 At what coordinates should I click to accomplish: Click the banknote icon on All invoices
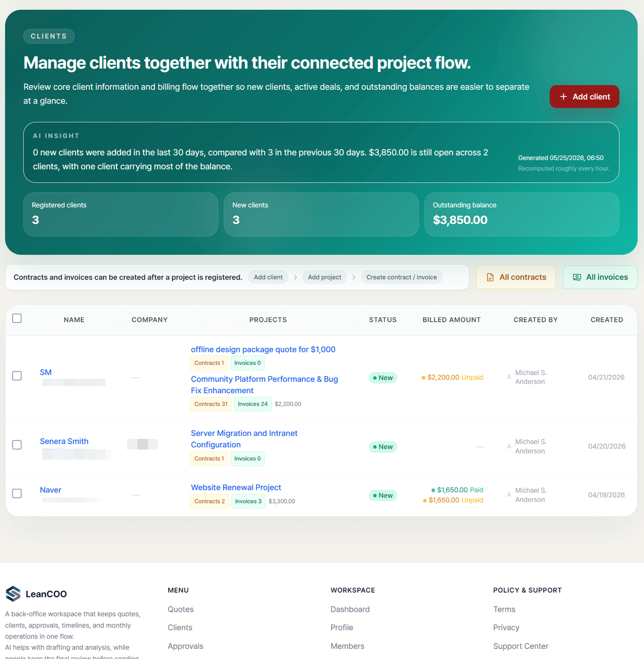(x=577, y=277)
